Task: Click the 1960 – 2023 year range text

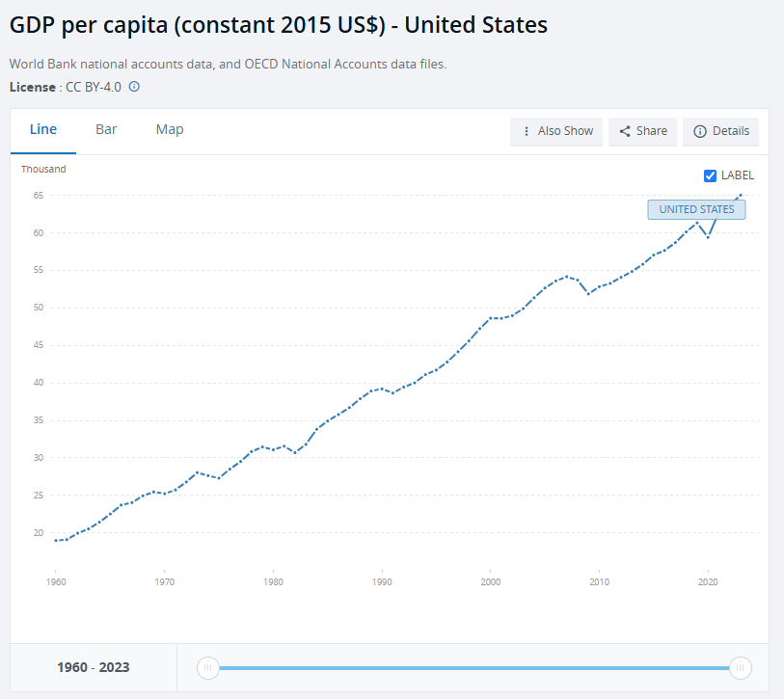Action: coord(94,667)
